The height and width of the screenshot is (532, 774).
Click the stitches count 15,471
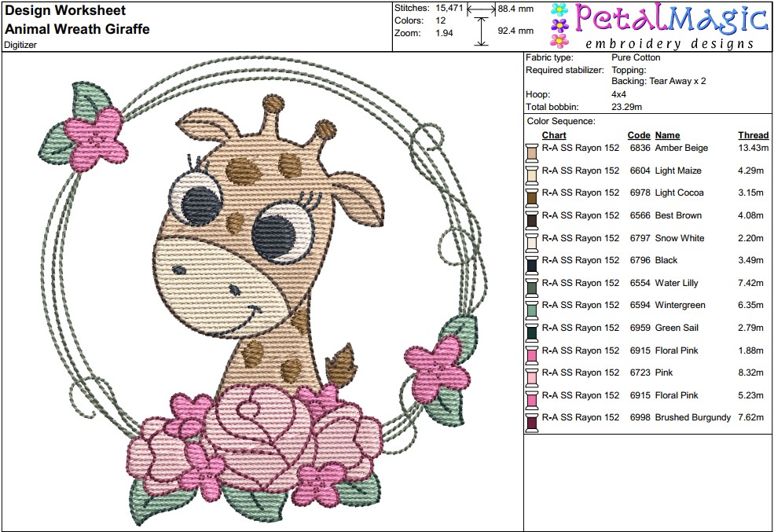(x=449, y=9)
